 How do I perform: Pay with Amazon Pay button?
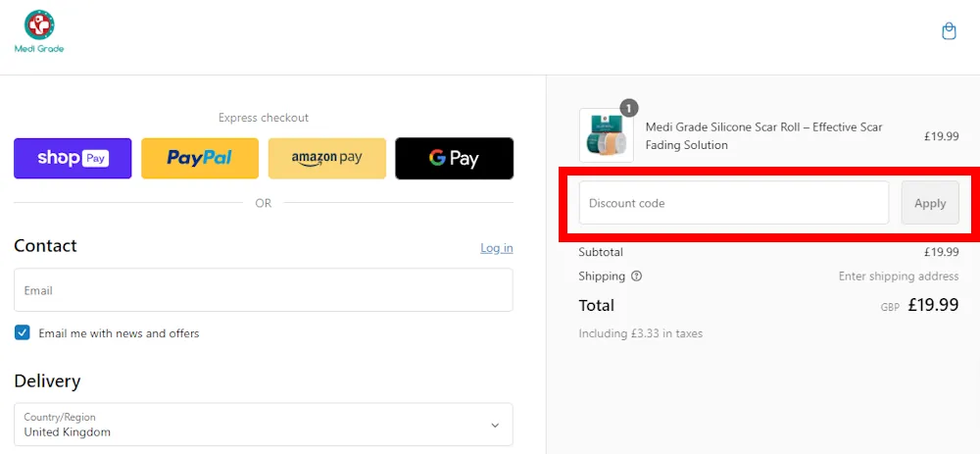327,158
